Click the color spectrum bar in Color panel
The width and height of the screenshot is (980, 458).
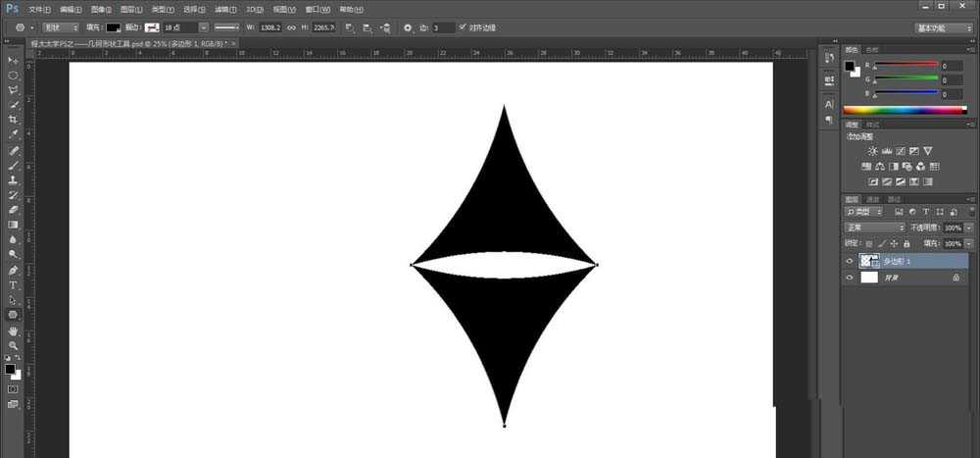(905, 110)
